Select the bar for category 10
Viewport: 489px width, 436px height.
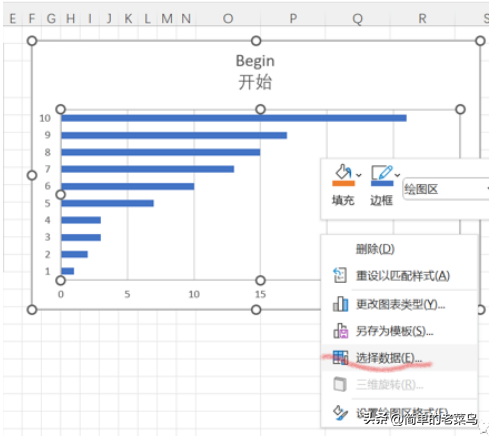coord(234,118)
